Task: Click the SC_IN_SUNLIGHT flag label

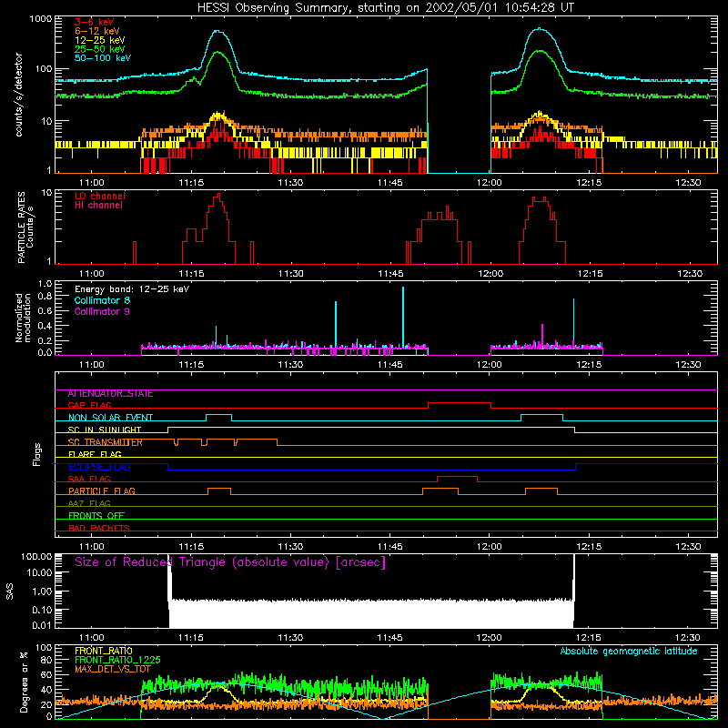Action: (105, 430)
